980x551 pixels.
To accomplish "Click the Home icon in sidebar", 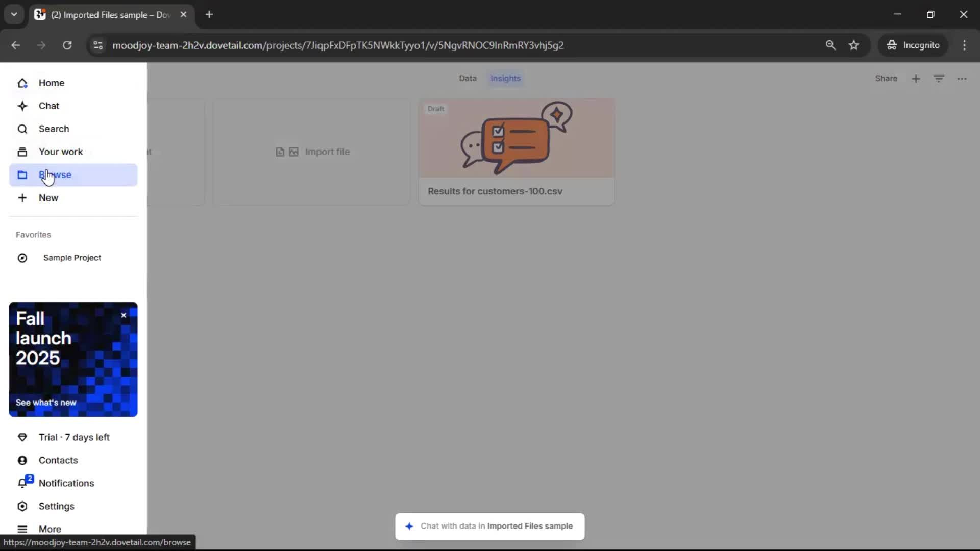I will [22, 83].
